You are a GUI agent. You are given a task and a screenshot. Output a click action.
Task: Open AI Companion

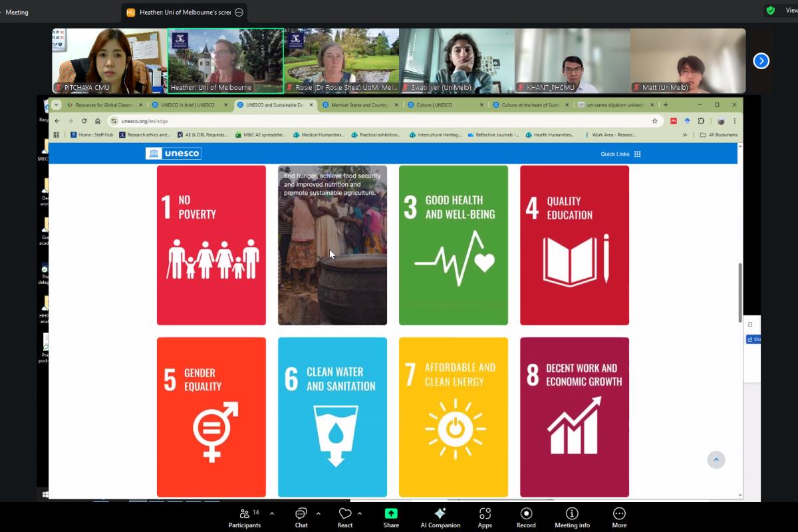coord(440,517)
